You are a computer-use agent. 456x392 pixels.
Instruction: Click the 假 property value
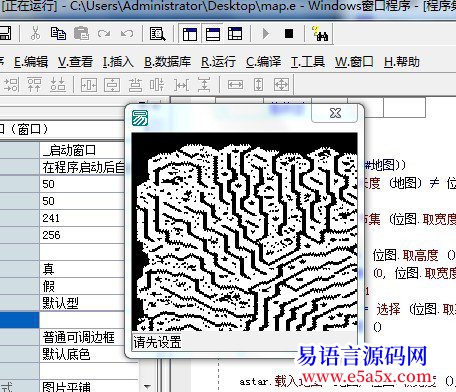point(49,286)
